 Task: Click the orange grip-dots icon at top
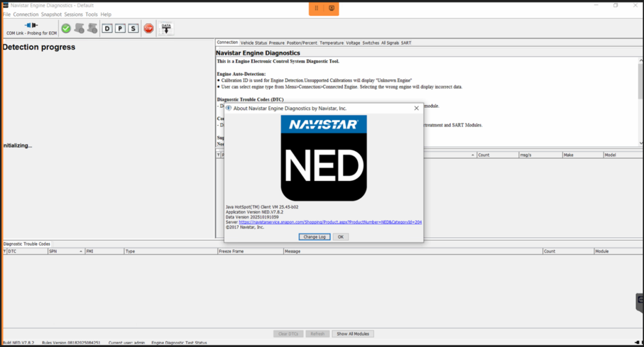[x=316, y=8]
